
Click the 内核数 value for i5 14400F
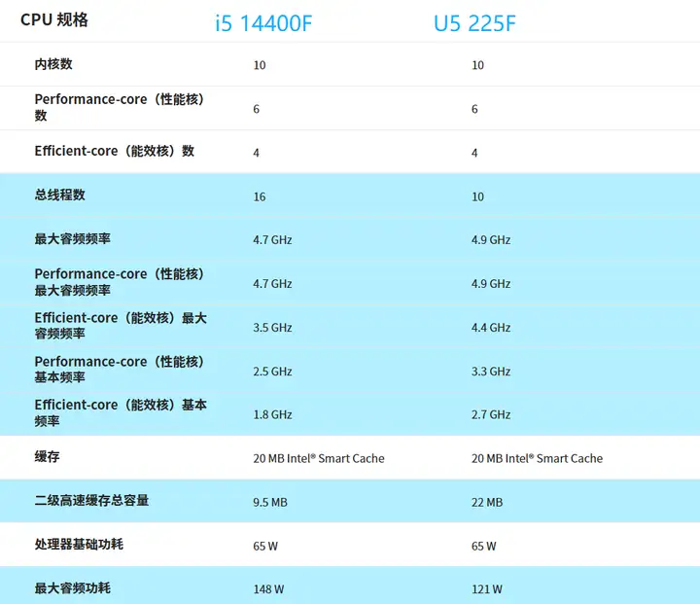point(260,65)
